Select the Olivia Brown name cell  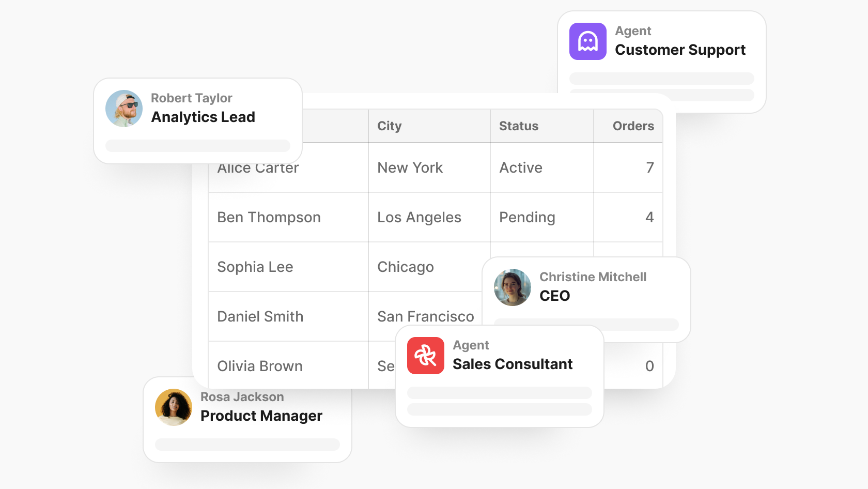[259, 366]
